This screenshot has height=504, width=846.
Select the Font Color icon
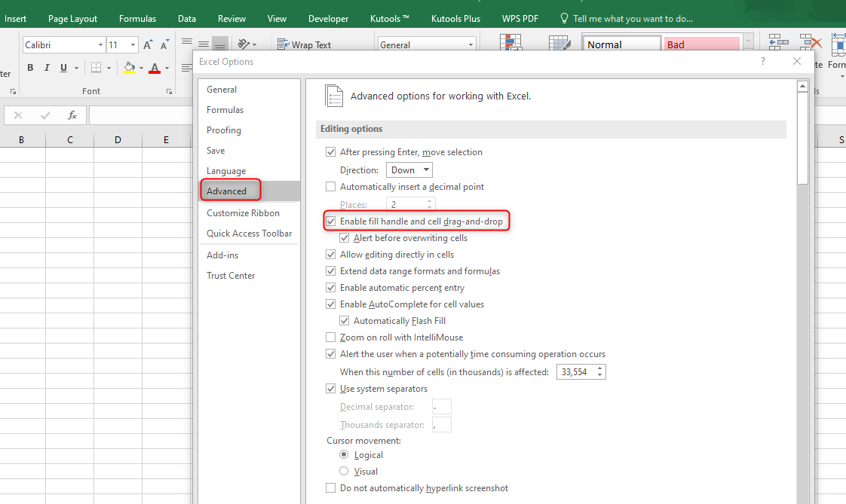point(155,68)
